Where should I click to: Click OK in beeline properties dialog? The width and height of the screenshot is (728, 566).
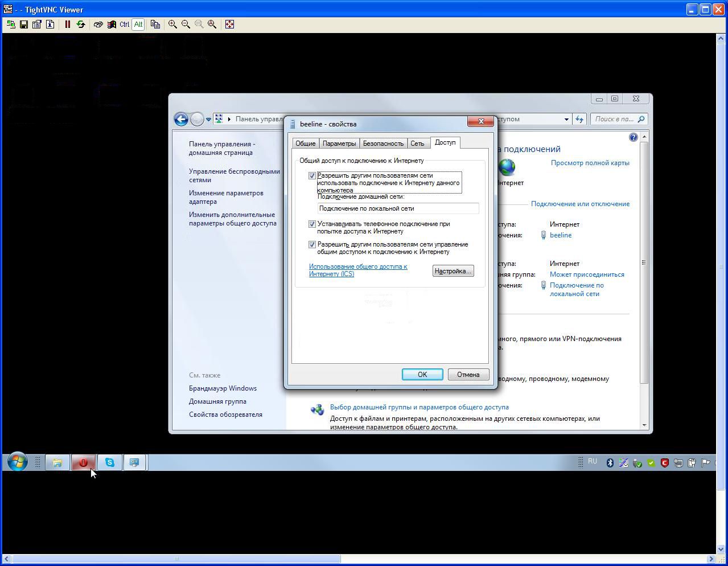click(422, 374)
